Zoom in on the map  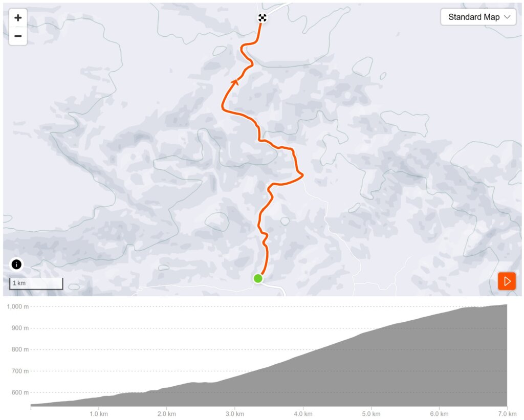[18, 17]
